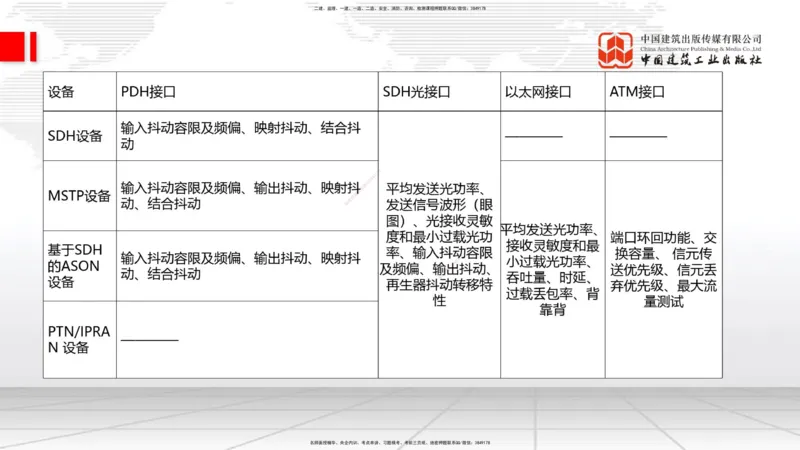The height and width of the screenshot is (450, 800).
Task: Click the 'PTN/IPRAN 设备' row label
Action: point(79,339)
